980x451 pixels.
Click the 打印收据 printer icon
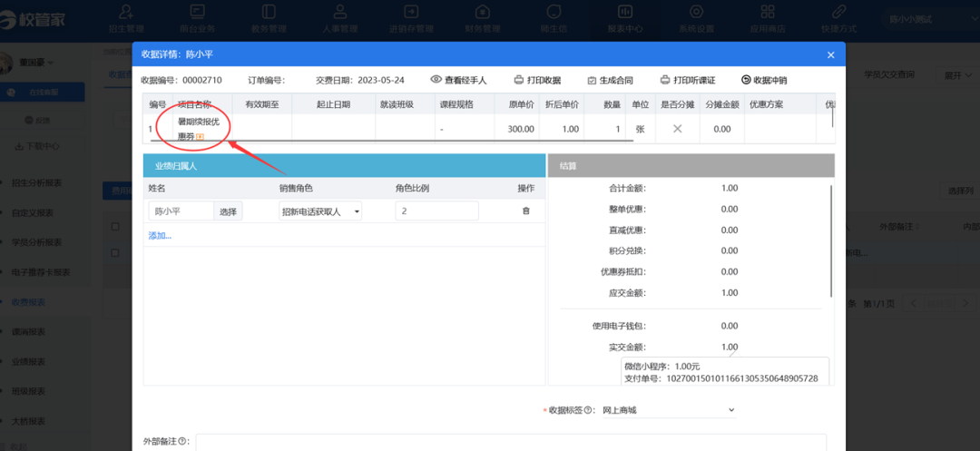pos(519,80)
